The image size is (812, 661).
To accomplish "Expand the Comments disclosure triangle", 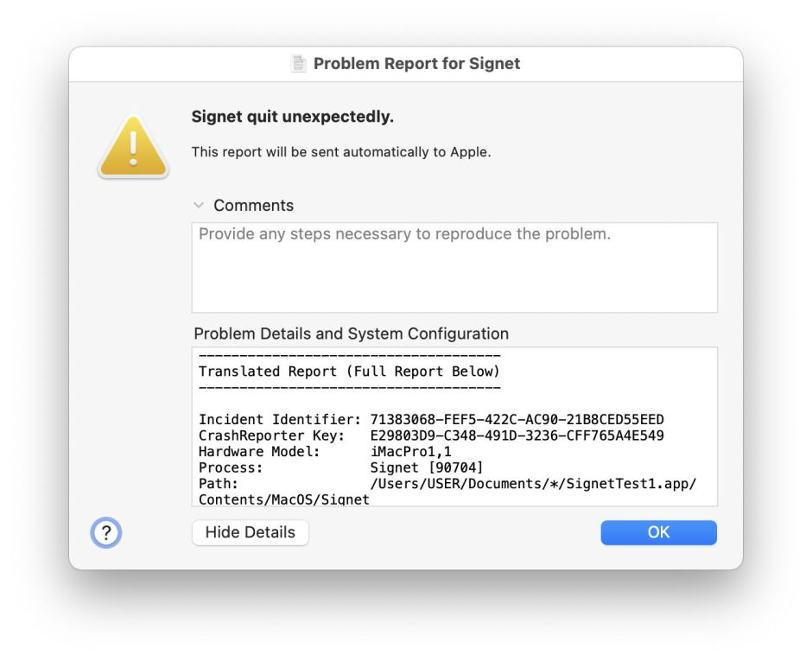I will click(x=200, y=206).
